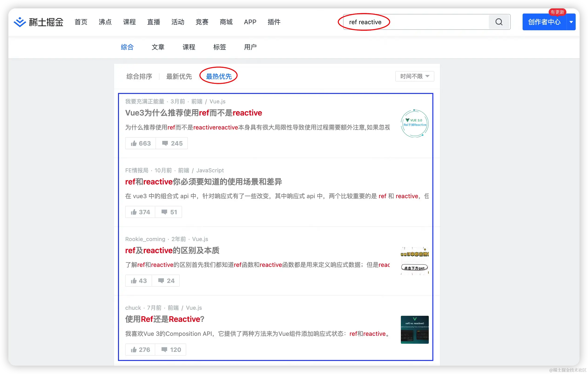Click the APP navigation icon
This screenshot has height=374, width=588.
point(250,22)
